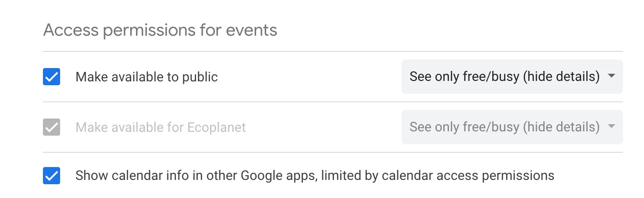Click the arrow on the public permissions dropdown
Screen dimensions: 644x198
point(612,77)
